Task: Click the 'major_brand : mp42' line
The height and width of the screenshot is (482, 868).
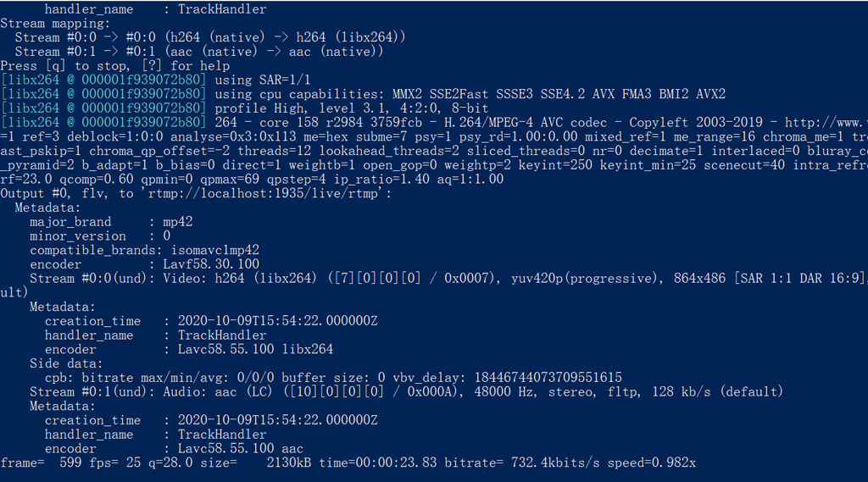Action: pyautogui.click(x=111, y=222)
